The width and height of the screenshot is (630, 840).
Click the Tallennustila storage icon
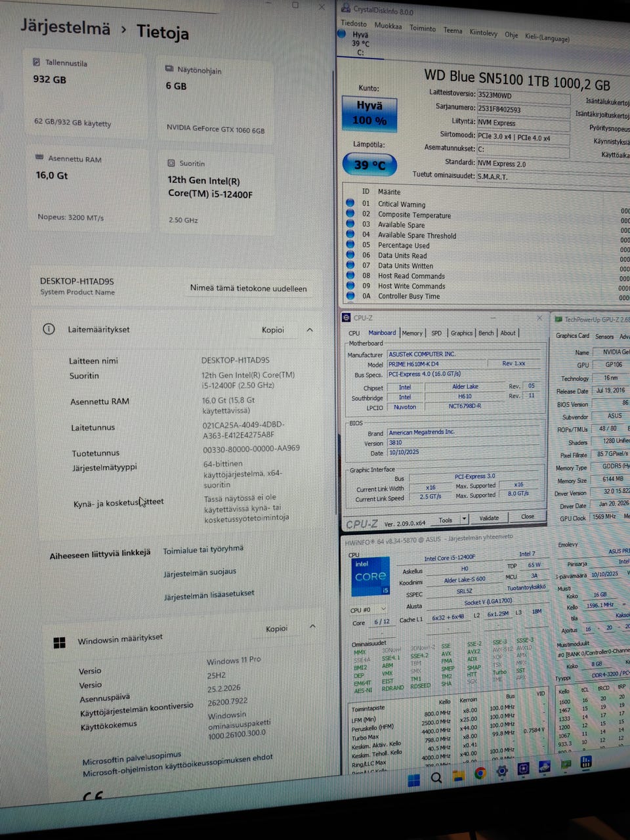[37, 62]
